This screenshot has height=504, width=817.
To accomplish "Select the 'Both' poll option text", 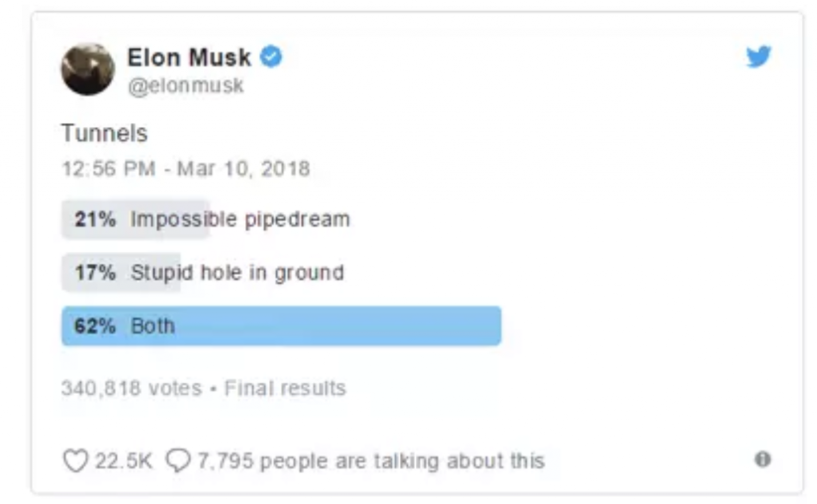I will [x=152, y=326].
